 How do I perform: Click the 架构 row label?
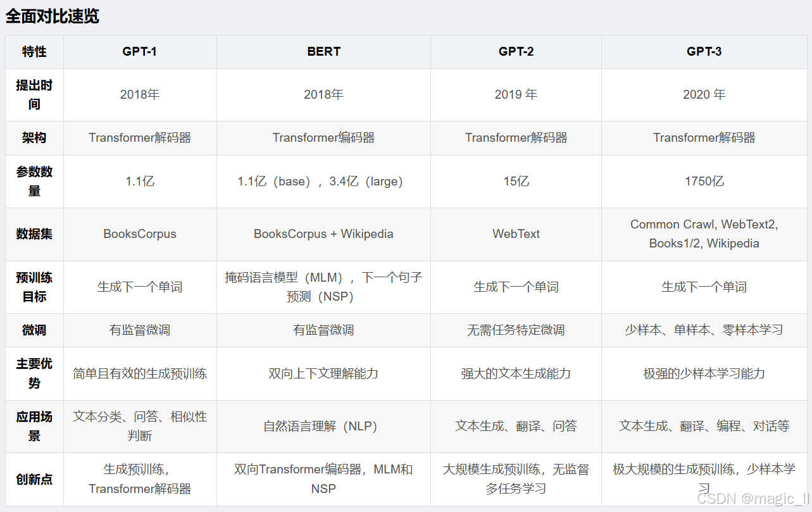[34, 138]
